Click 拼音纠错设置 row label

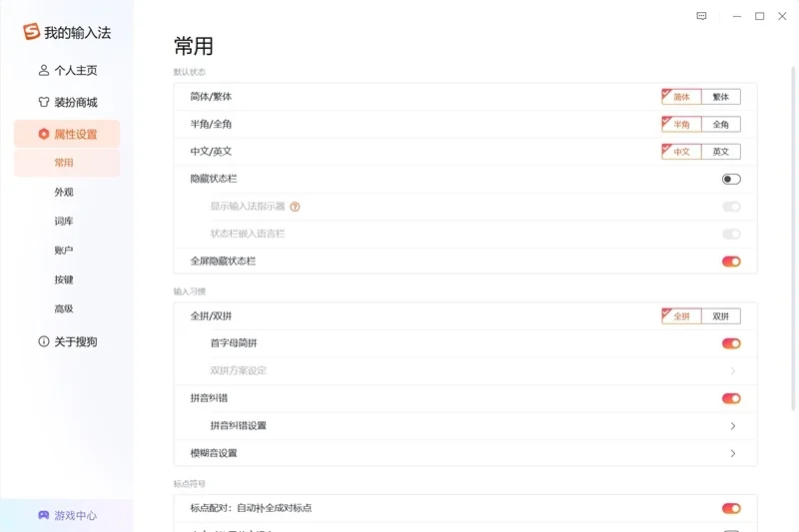[x=239, y=425]
